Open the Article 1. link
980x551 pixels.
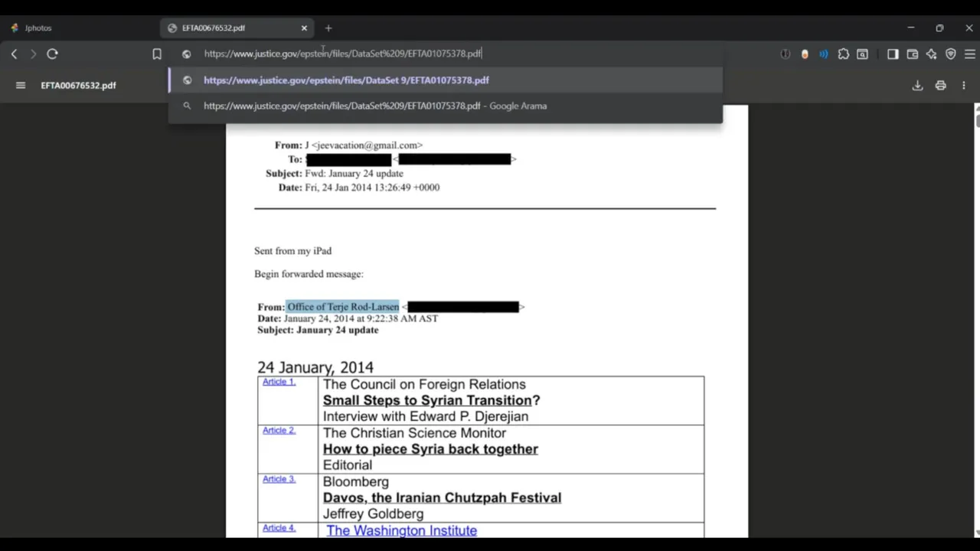[x=279, y=382]
